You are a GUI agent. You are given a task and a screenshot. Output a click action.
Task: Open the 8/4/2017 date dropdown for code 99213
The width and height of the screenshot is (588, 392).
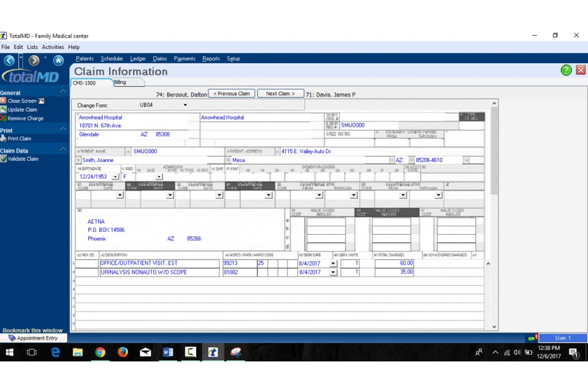tap(333, 263)
